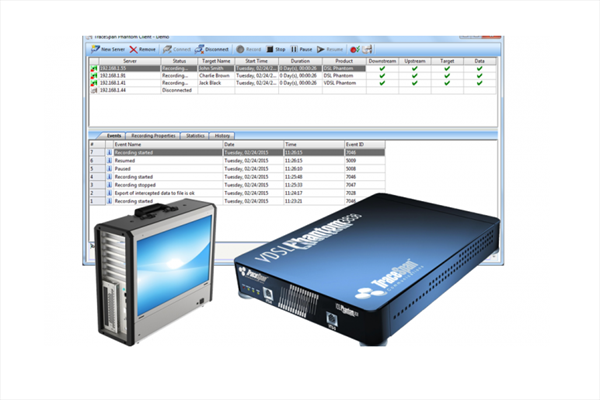Click the status icon for server 192.168.1.41

pyautogui.click(x=94, y=83)
